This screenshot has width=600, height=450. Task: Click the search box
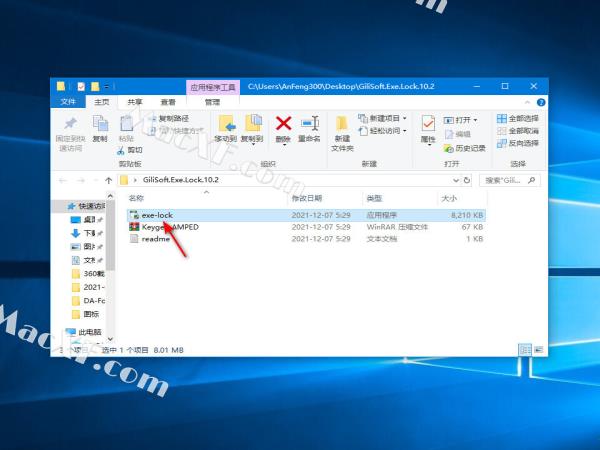[510, 180]
